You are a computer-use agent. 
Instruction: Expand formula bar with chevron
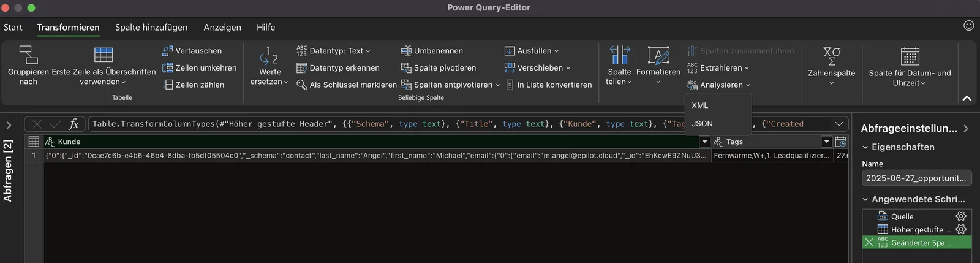point(839,124)
